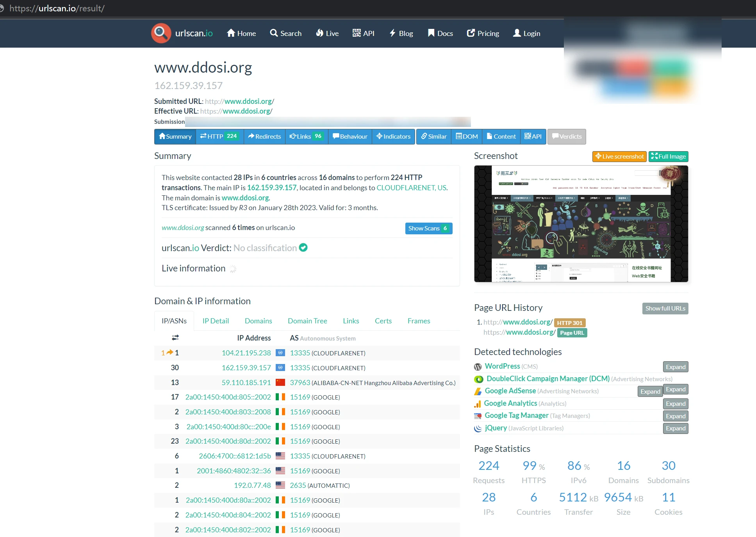Expand the jQuery technology details
Viewport: 756px width, 537px height.
tap(675, 428)
